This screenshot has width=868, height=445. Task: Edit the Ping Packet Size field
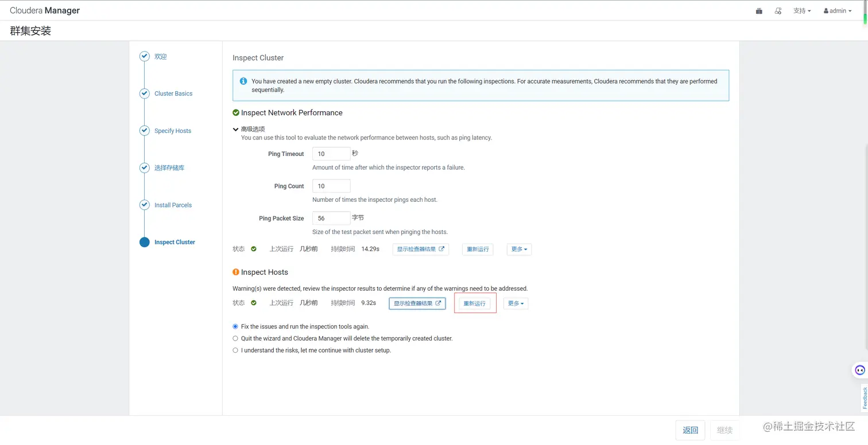coord(331,218)
